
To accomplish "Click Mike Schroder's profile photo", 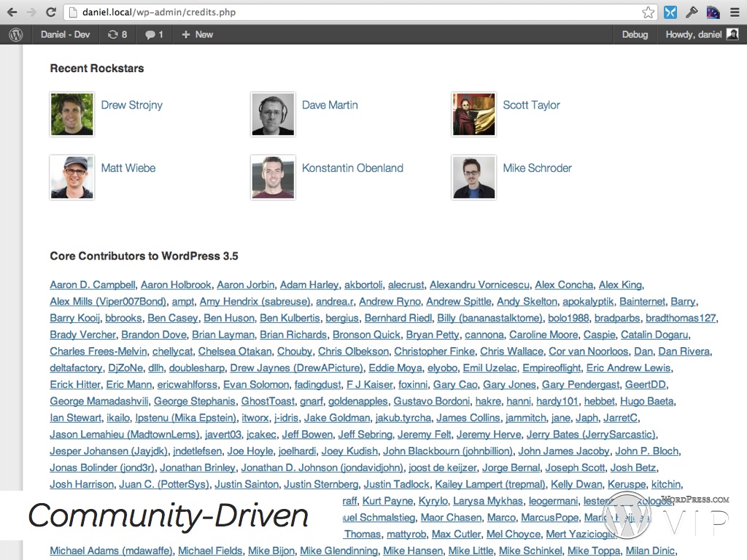I will tap(474, 177).
